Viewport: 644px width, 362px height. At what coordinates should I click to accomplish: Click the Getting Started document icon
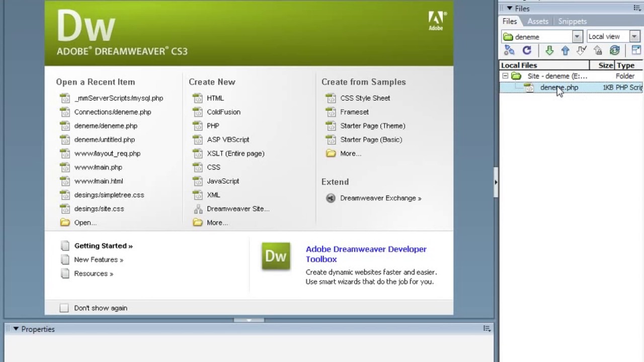(64, 246)
